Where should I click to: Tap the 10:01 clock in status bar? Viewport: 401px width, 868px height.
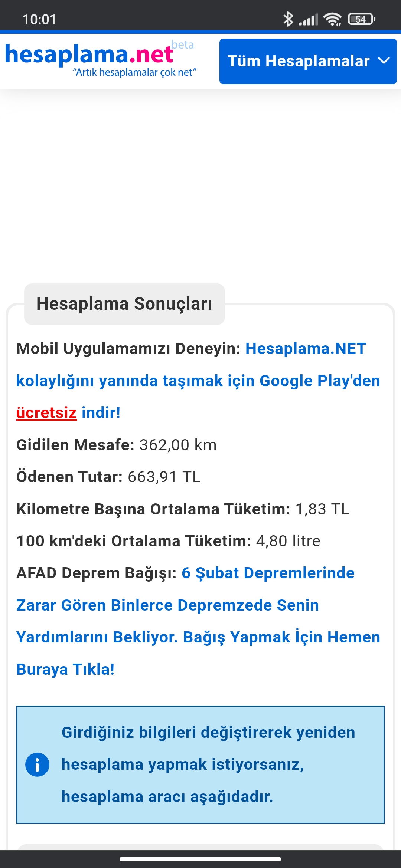[39, 19]
